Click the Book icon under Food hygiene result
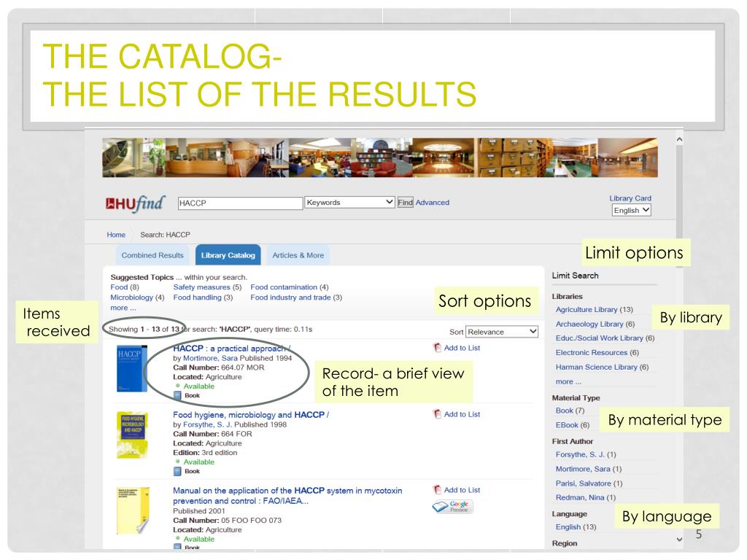The width and height of the screenshot is (747, 560). pyautogui.click(x=177, y=472)
